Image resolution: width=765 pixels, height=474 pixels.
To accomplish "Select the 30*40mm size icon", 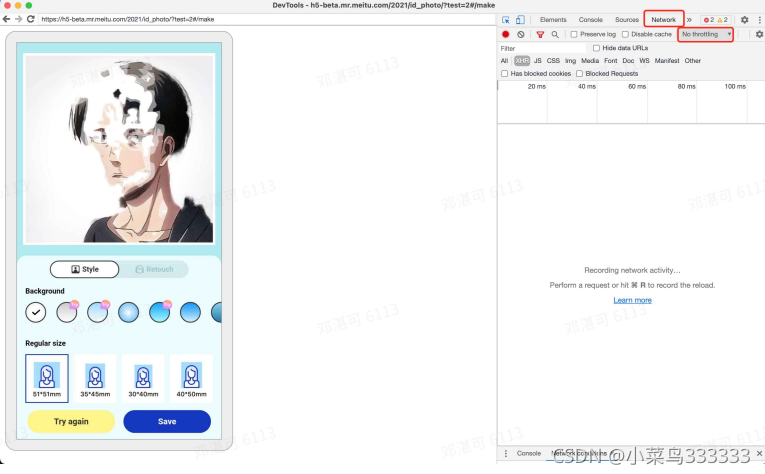I will pyautogui.click(x=143, y=378).
